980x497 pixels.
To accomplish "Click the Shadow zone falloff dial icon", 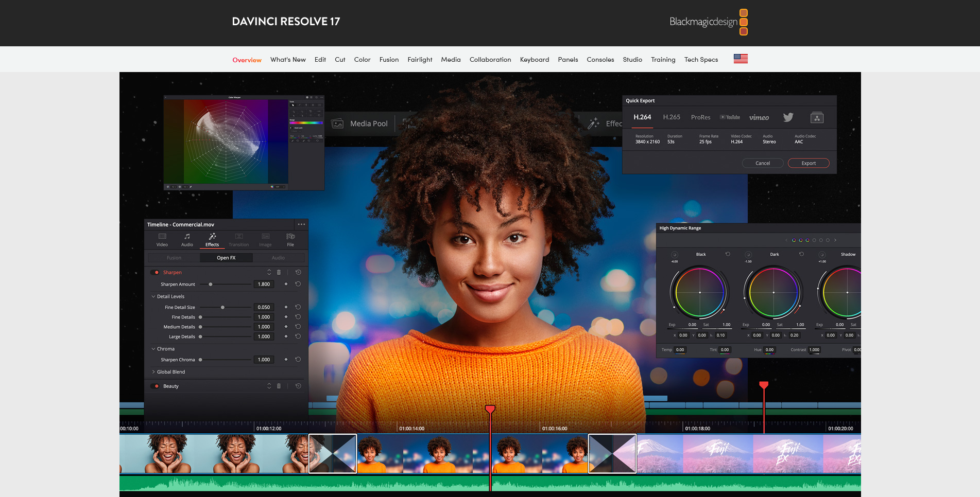I will (822, 255).
